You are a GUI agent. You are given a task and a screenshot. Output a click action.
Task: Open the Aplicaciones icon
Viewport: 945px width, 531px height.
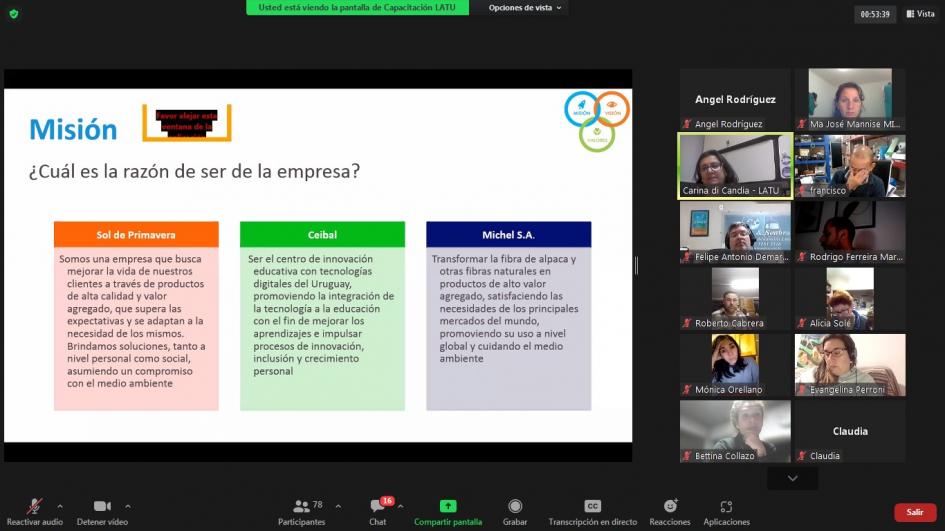click(726, 506)
